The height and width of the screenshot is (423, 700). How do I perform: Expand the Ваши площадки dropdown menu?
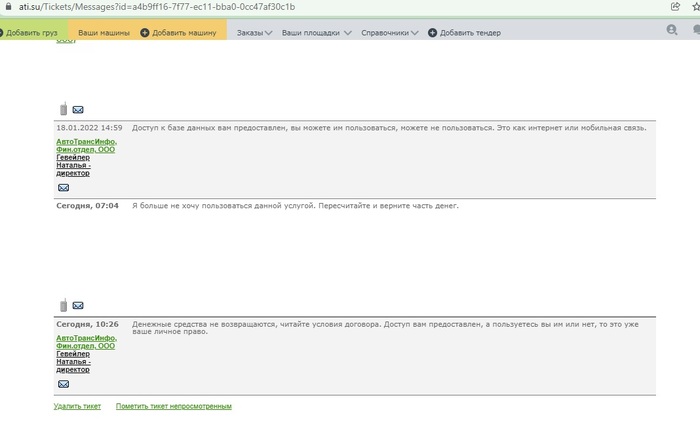tap(316, 33)
